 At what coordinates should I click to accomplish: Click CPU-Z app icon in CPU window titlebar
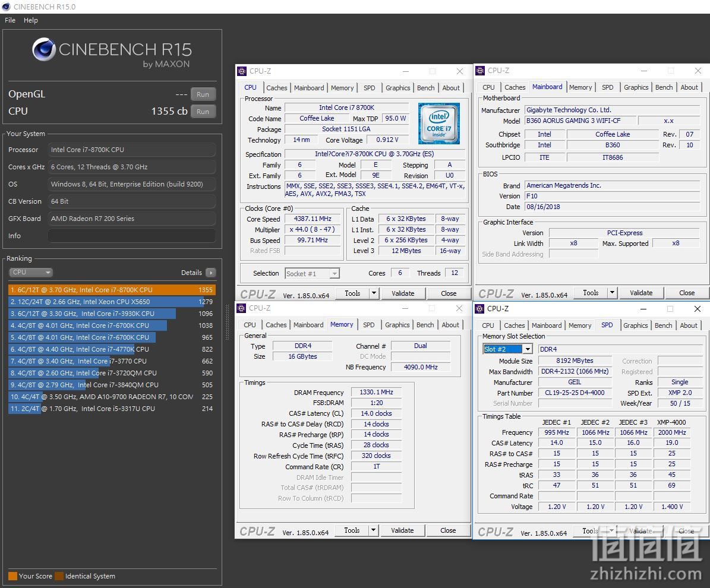242,71
